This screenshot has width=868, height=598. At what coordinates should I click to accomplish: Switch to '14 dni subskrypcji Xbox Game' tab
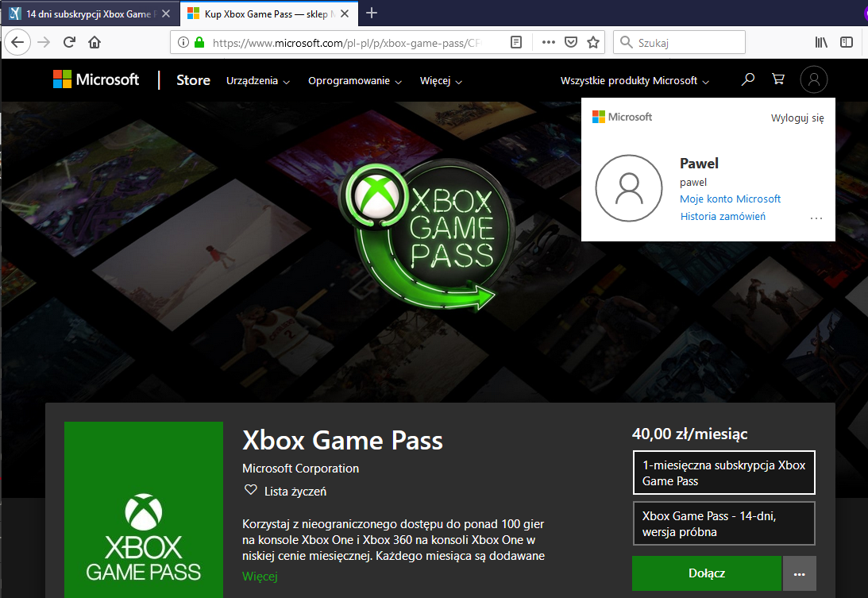(x=91, y=14)
